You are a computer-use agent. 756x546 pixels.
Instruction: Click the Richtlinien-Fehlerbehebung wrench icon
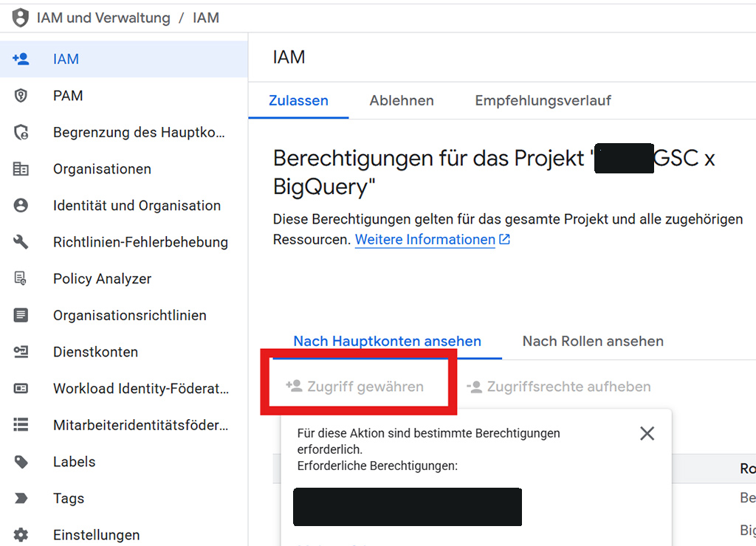pos(21,242)
